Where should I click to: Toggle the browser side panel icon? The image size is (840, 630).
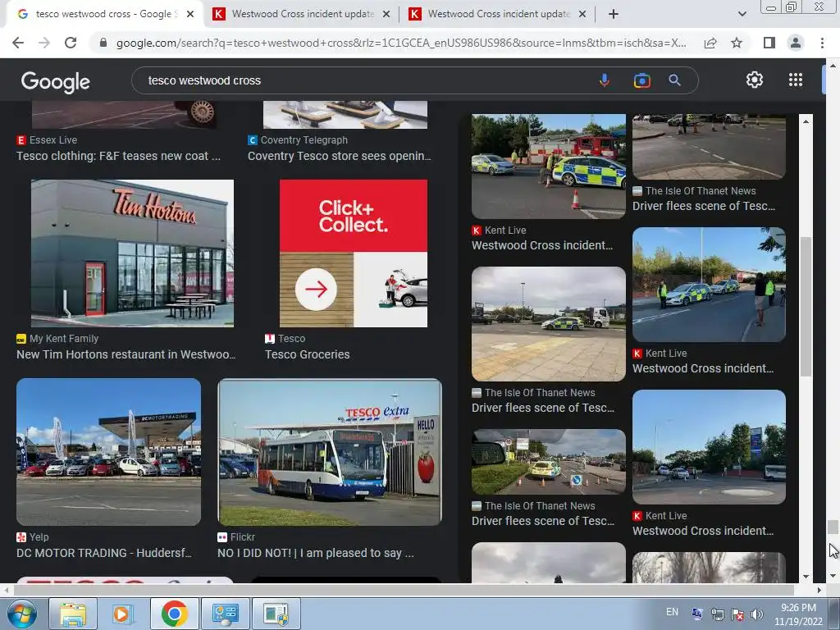769,43
